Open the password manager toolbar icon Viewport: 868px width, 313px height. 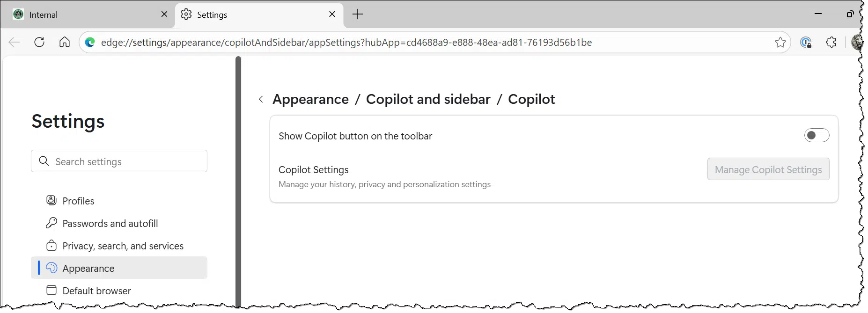(806, 43)
